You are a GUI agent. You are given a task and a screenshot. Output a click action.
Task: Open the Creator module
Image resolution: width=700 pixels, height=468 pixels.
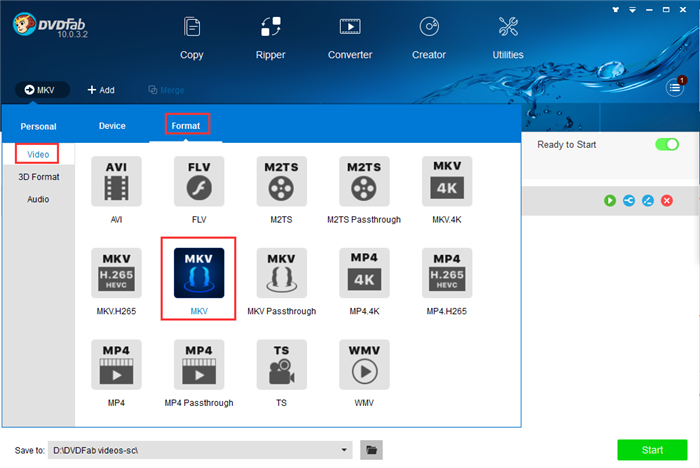pyautogui.click(x=429, y=38)
